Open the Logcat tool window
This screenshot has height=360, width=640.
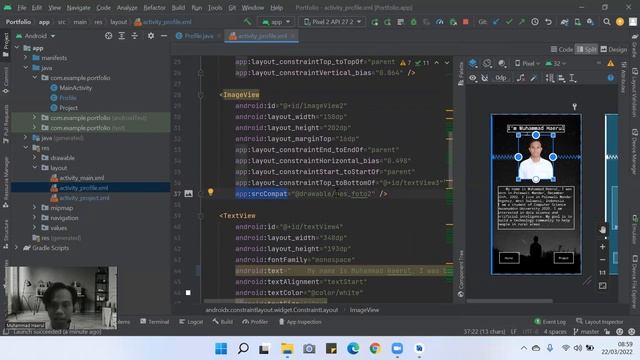tap(191, 322)
